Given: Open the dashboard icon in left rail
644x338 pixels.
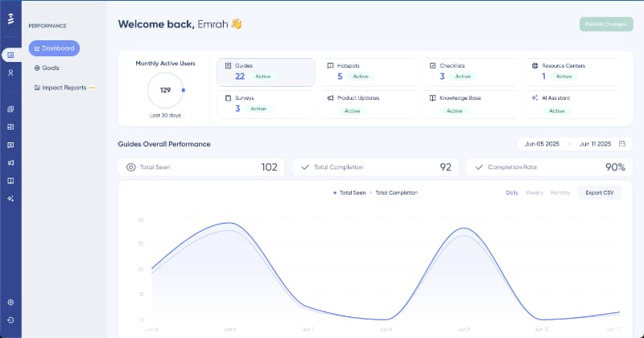Looking at the screenshot, I should coord(10,55).
